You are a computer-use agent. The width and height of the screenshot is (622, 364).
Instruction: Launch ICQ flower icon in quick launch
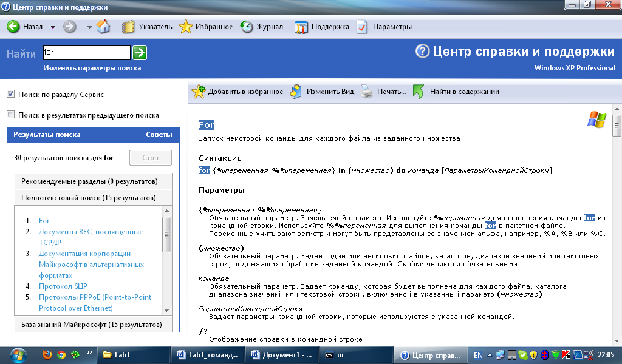click(75, 354)
